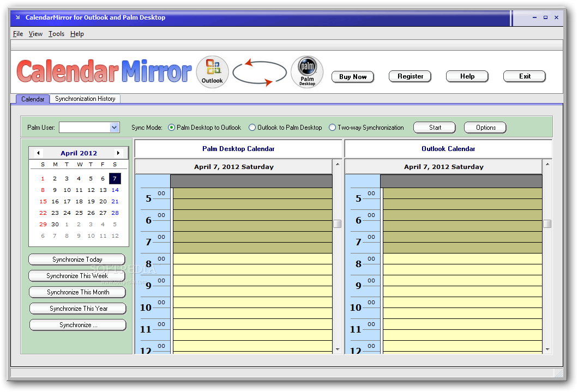Screen dimensions: 578x392
Task: Click Synchronize This Year
Action: pos(78,309)
